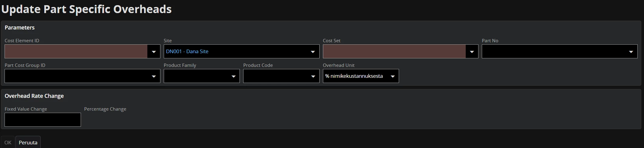Screen dimensions: 644x148
Task: Open the Product Code dropdown arrow
Action: [x=313, y=76]
